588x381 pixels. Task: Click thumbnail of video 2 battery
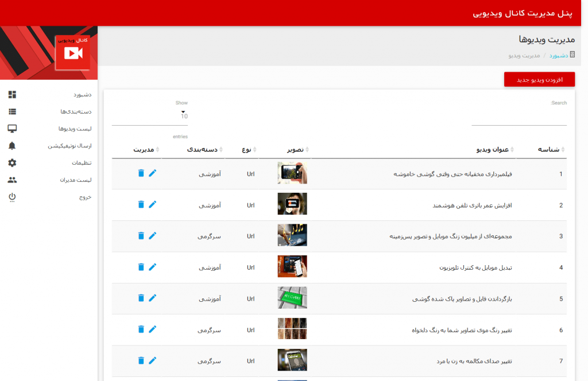click(292, 204)
